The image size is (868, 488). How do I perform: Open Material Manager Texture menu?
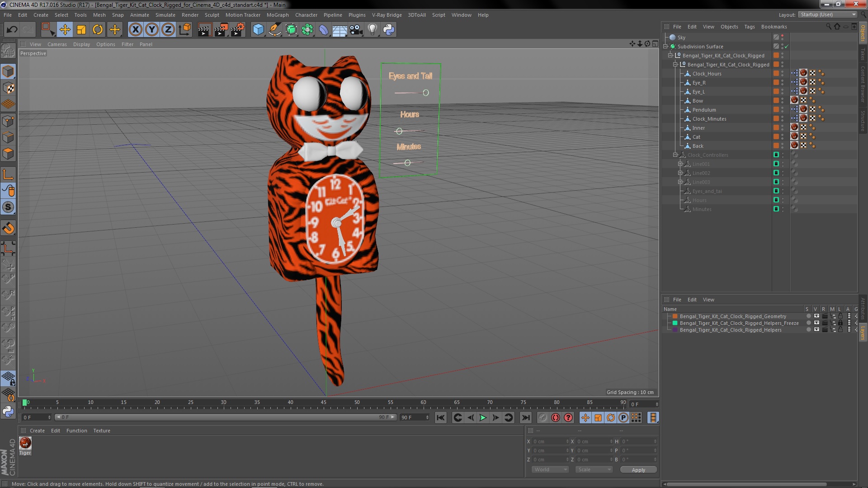point(102,431)
